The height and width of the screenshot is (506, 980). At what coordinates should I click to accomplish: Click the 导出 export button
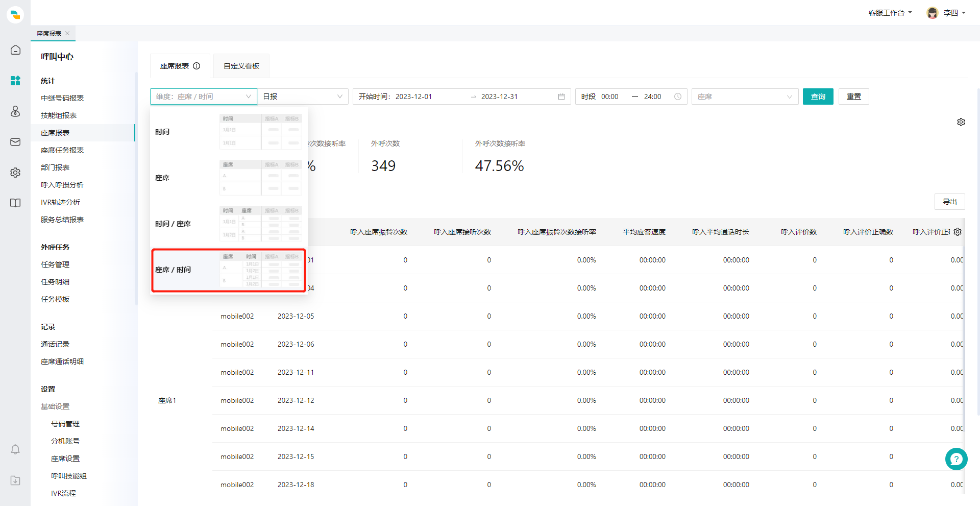pyautogui.click(x=950, y=202)
